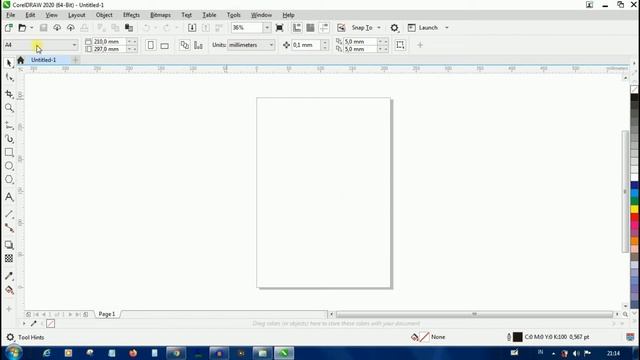Select the Drop Shadow tool
This screenshot has height=360, width=640.
(x=9, y=245)
